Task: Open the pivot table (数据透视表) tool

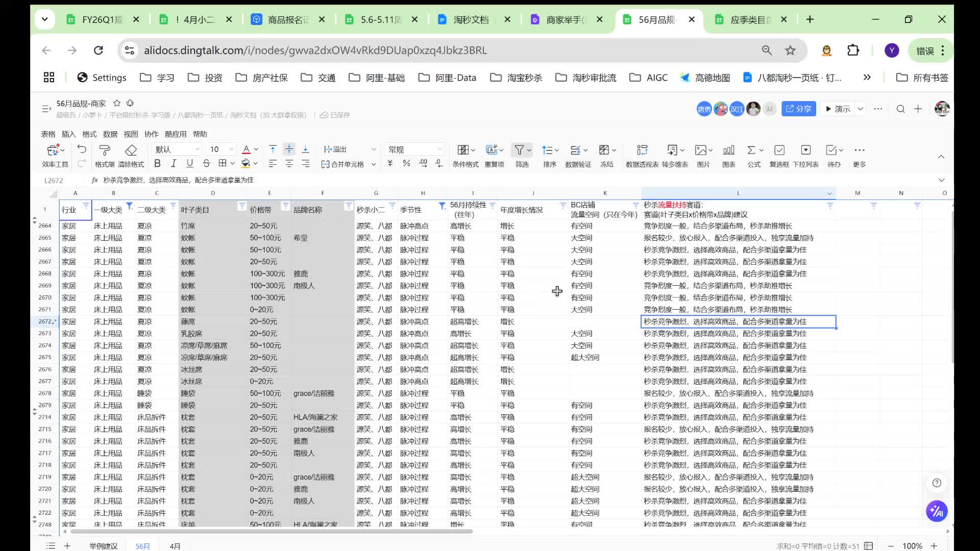Action: pyautogui.click(x=642, y=151)
